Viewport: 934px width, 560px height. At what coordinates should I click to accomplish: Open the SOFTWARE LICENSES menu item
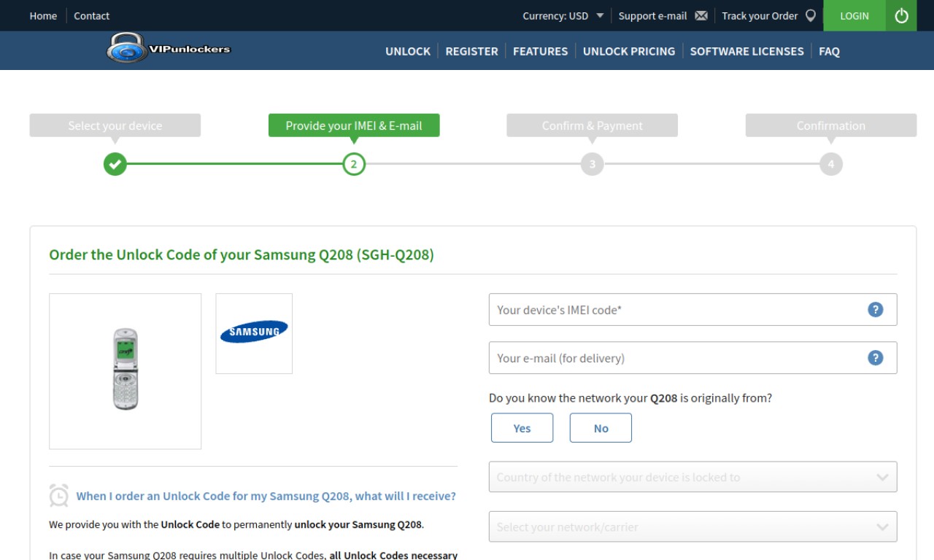(746, 51)
